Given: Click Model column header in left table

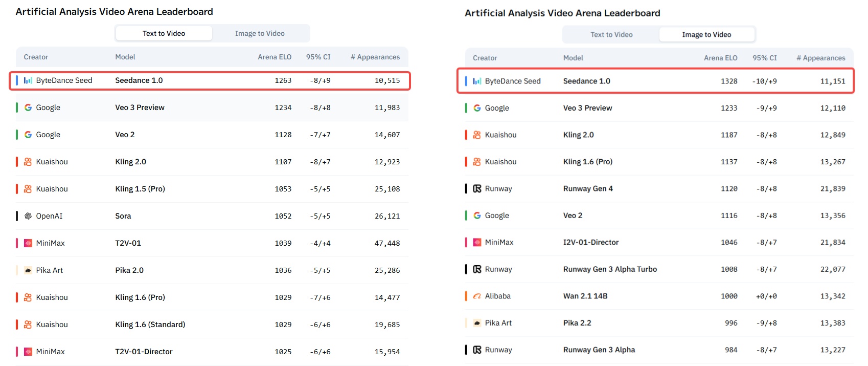Looking at the screenshot, I should [x=125, y=57].
